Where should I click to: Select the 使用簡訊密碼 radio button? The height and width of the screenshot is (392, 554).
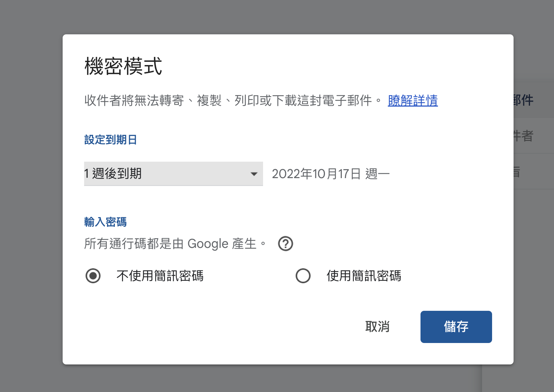click(303, 276)
